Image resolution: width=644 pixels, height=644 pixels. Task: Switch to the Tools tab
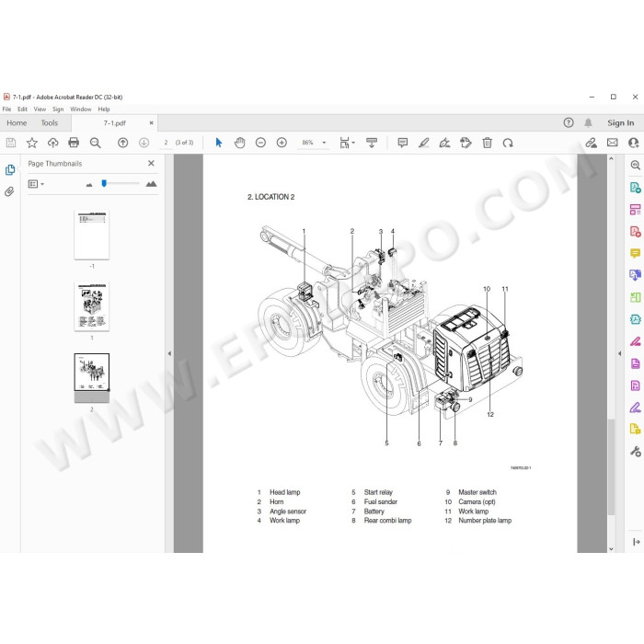[x=50, y=122]
